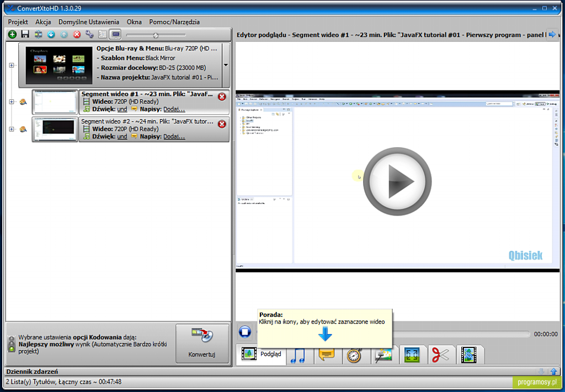Toggle the preview monitor icon in toolbar
This screenshot has height=392, width=565.
pos(115,35)
